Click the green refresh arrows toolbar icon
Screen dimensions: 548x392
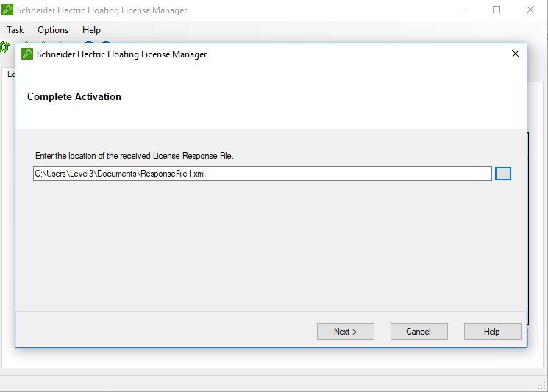4,47
